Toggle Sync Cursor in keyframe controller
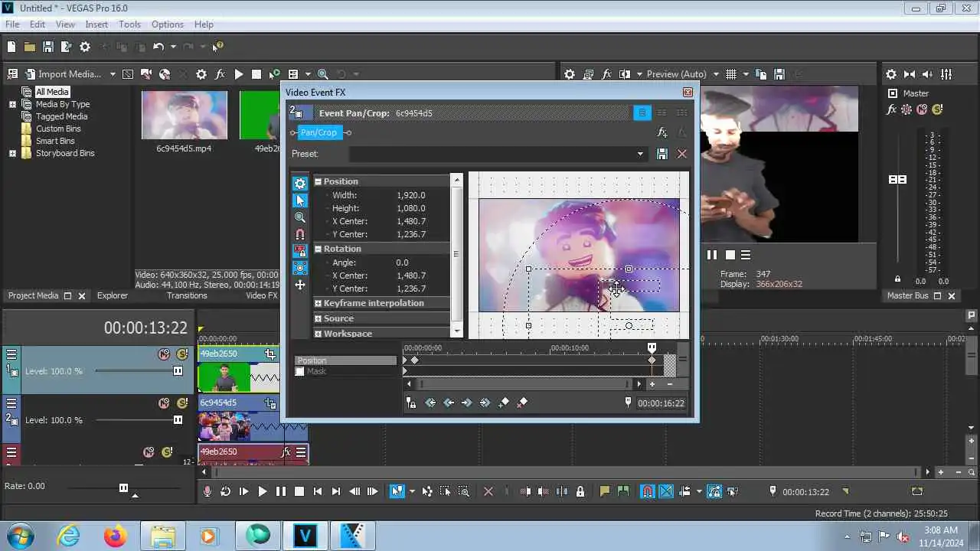980x551 pixels. click(411, 403)
